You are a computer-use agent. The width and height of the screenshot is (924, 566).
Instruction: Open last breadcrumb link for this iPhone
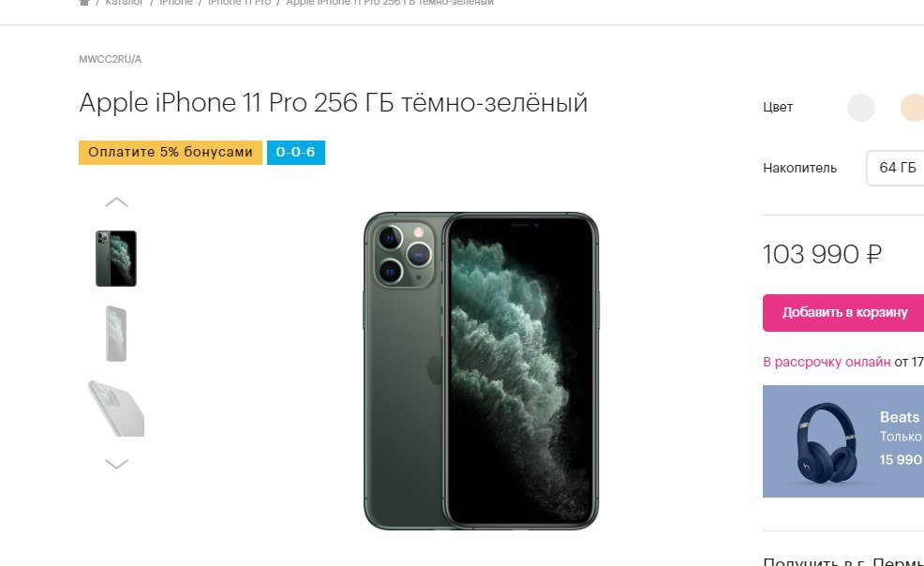(x=390, y=3)
